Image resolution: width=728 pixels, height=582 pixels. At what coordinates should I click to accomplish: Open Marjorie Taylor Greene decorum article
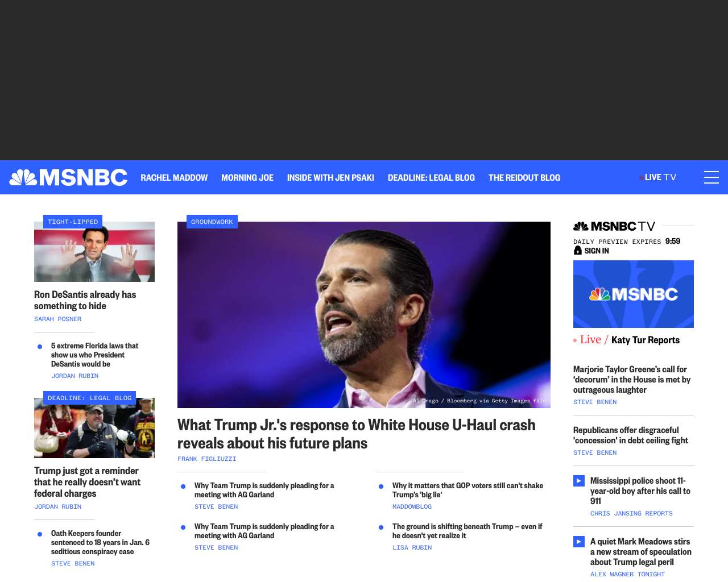pyautogui.click(x=632, y=380)
